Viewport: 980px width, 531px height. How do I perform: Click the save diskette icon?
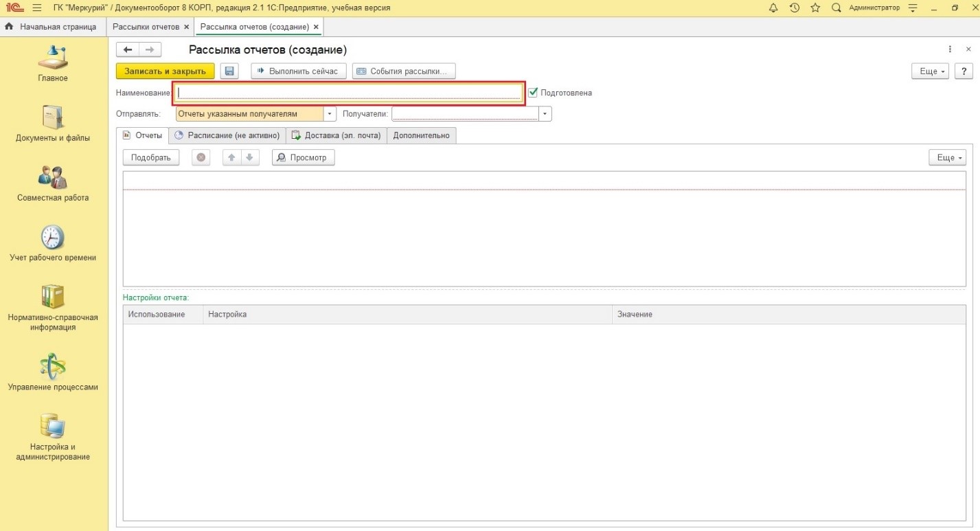[229, 71]
